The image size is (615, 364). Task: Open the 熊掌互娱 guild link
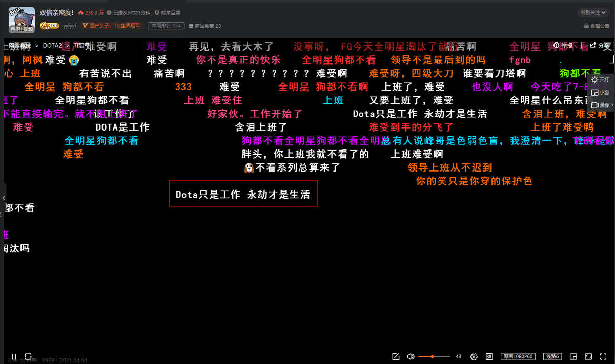click(167, 12)
